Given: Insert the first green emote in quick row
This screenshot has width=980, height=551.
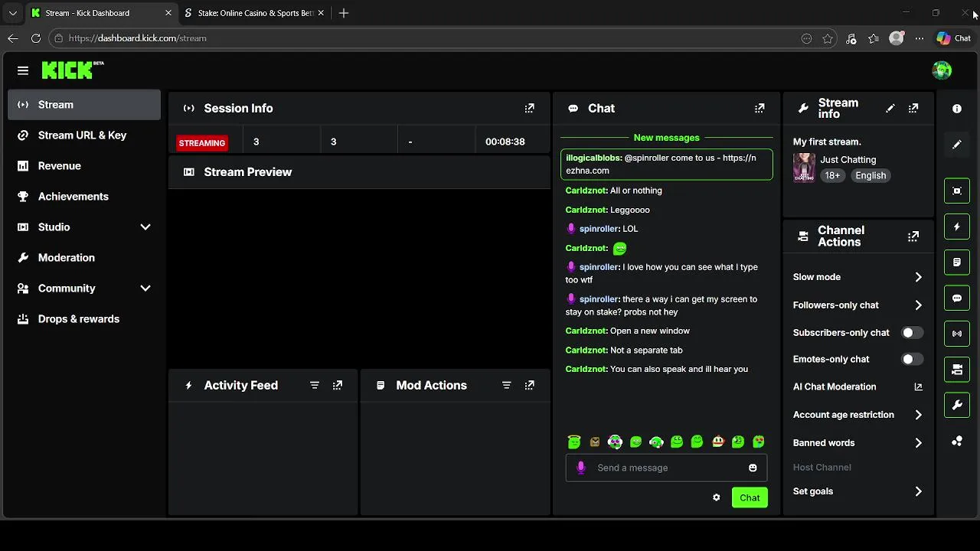Looking at the screenshot, I should 574,442.
